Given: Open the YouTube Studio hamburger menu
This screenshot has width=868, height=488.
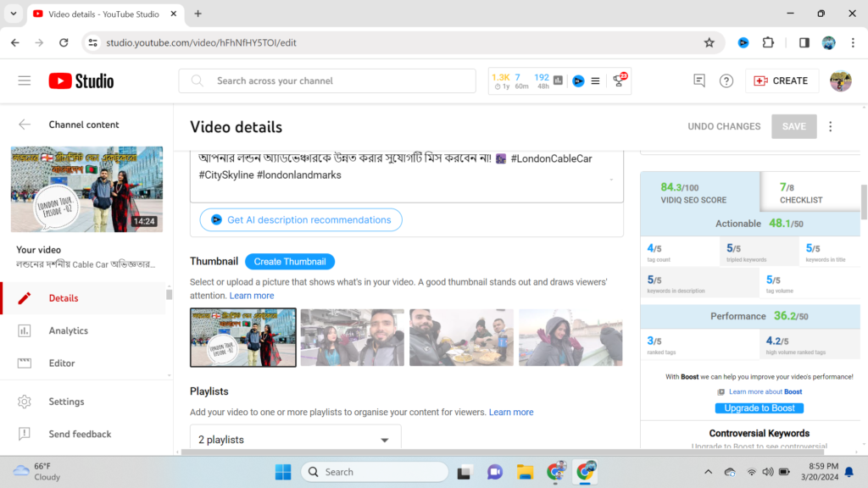Looking at the screenshot, I should (x=25, y=80).
